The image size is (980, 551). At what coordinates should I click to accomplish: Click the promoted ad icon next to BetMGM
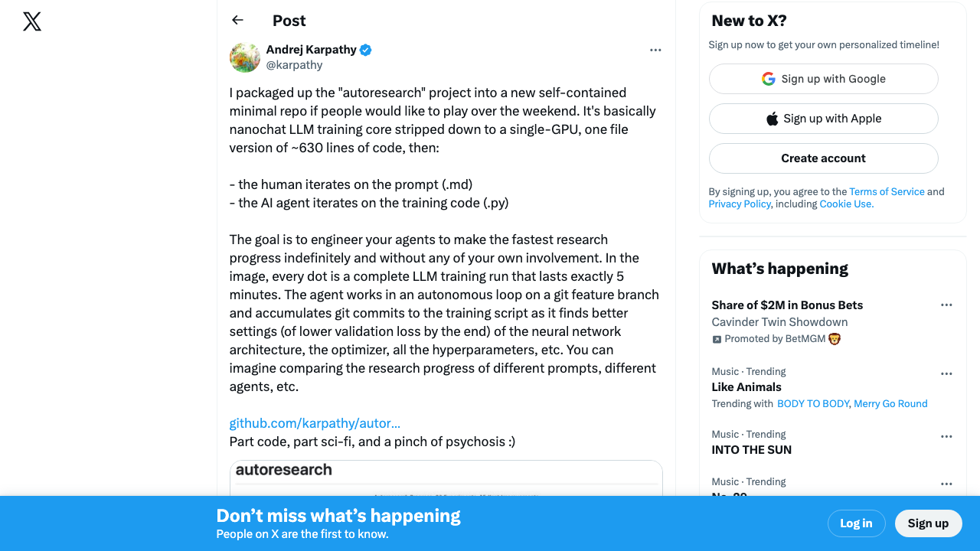click(x=717, y=338)
